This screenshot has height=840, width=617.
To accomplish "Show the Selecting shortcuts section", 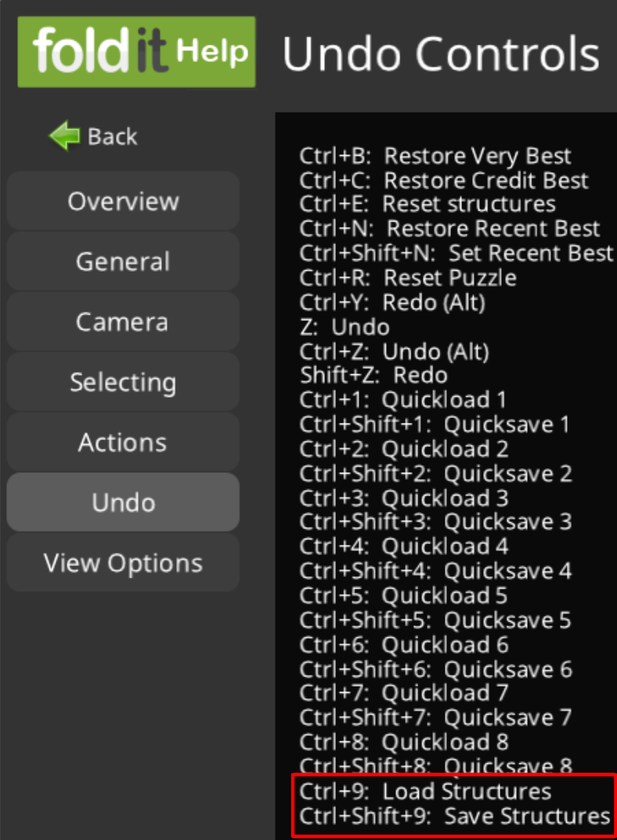I will [x=123, y=382].
